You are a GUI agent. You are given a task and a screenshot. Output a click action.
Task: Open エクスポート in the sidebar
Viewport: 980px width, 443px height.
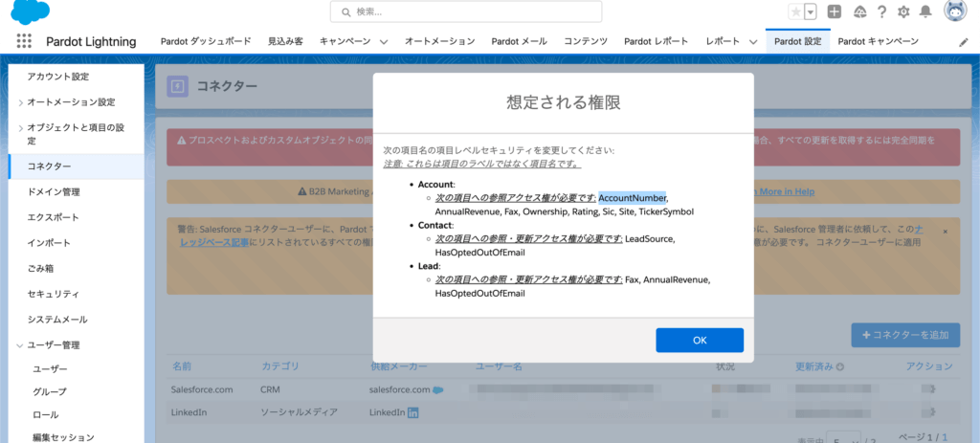click(x=54, y=217)
